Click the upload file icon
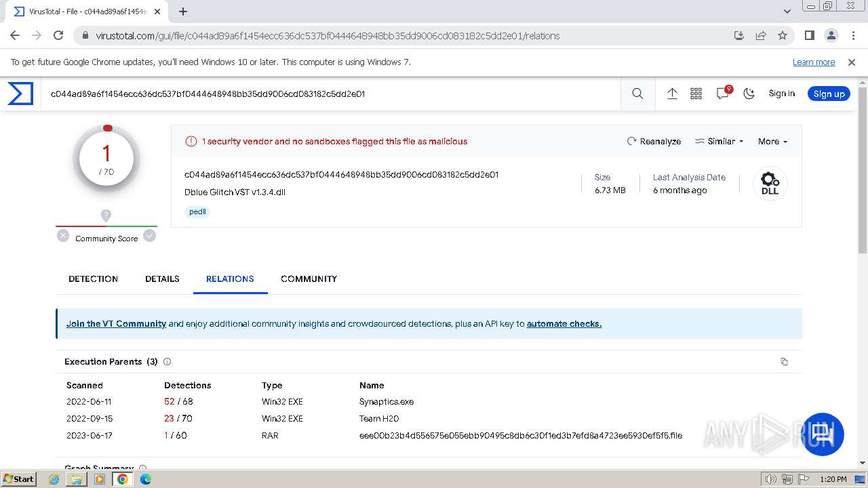The height and width of the screenshot is (488, 868). tap(672, 94)
